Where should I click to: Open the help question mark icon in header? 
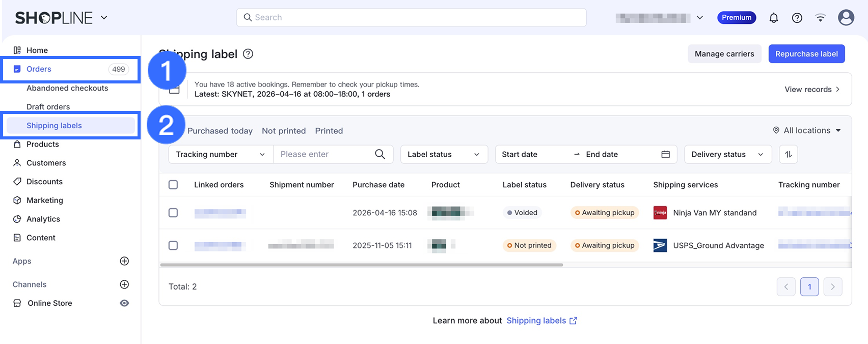(797, 18)
